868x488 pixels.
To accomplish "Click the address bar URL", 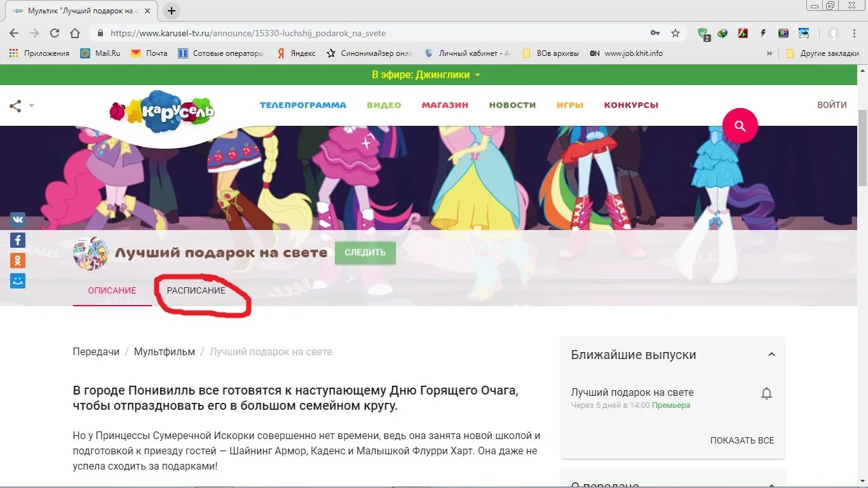I will [x=248, y=33].
